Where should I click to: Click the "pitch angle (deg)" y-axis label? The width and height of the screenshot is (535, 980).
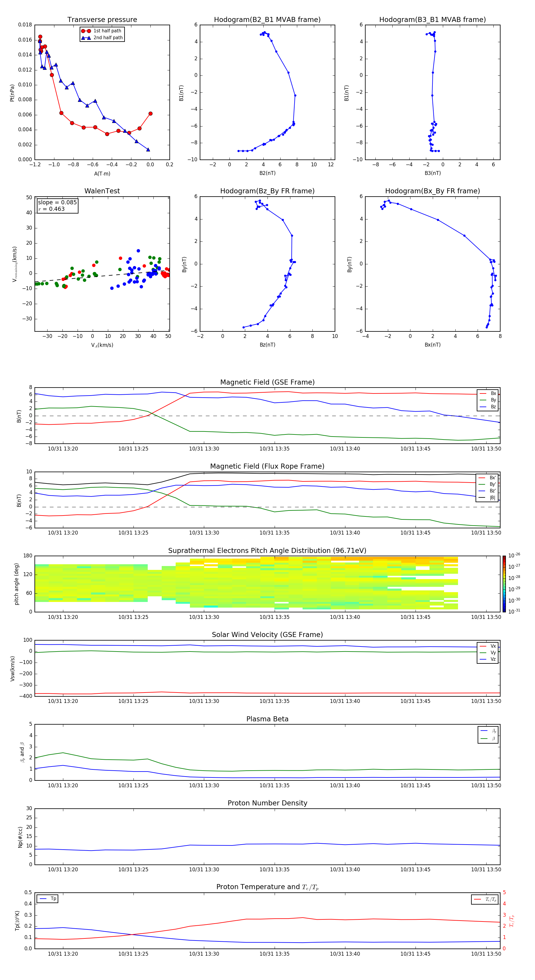tap(16, 584)
